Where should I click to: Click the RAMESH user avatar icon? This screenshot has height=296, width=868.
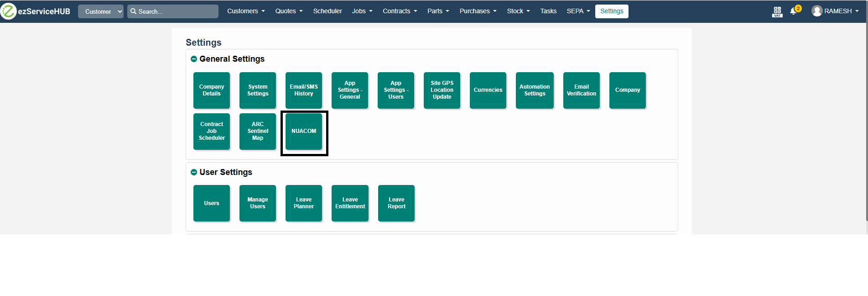pos(817,11)
